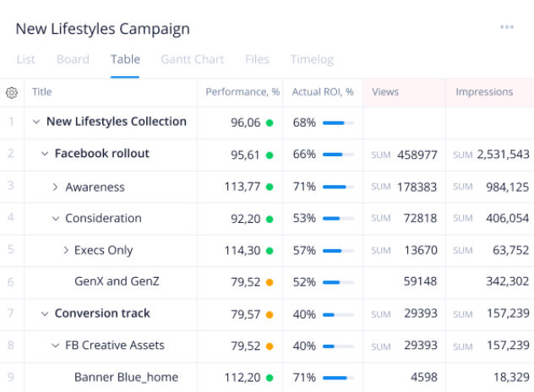Click the Impressions column header
The height and width of the screenshot is (392, 534).
click(484, 92)
